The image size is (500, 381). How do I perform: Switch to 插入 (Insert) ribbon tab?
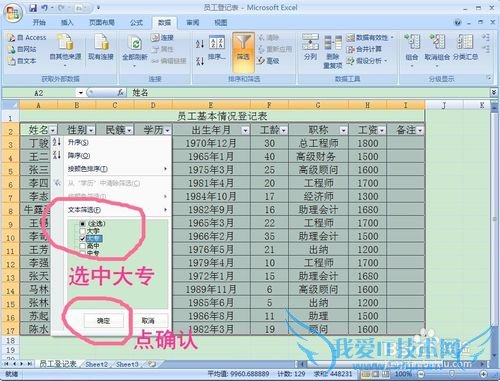click(x=67, y=22)
